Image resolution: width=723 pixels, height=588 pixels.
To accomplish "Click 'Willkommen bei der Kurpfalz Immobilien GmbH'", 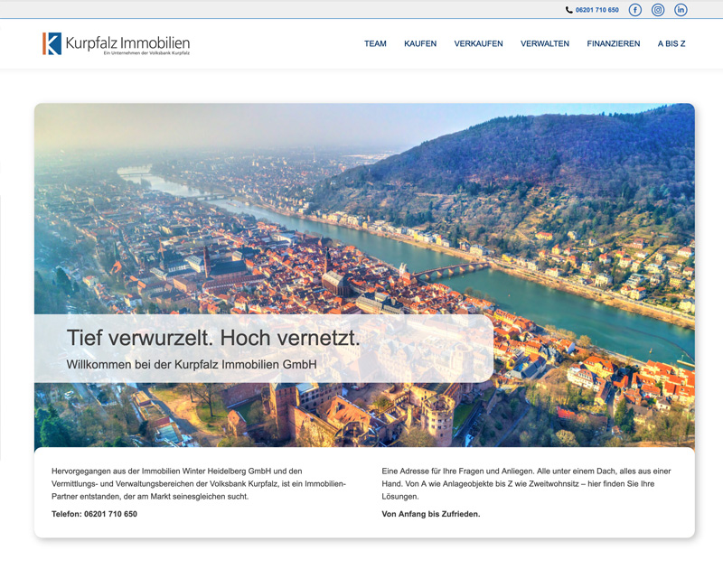I will tap(192, 365).
